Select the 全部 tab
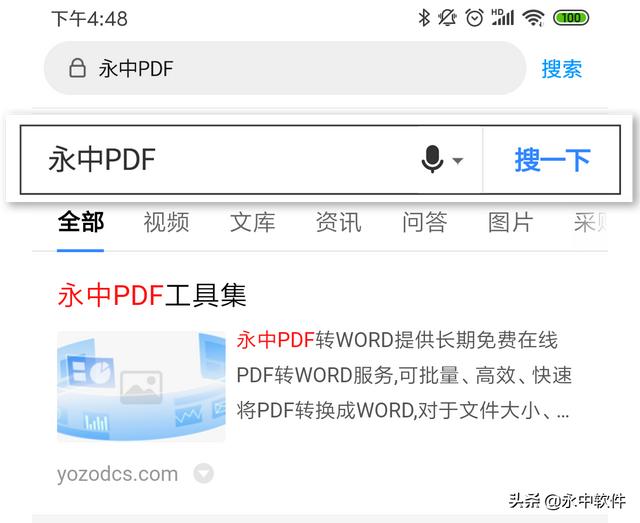Image resolution: width=640 pixels, height=523 pixels. [81, 222]
